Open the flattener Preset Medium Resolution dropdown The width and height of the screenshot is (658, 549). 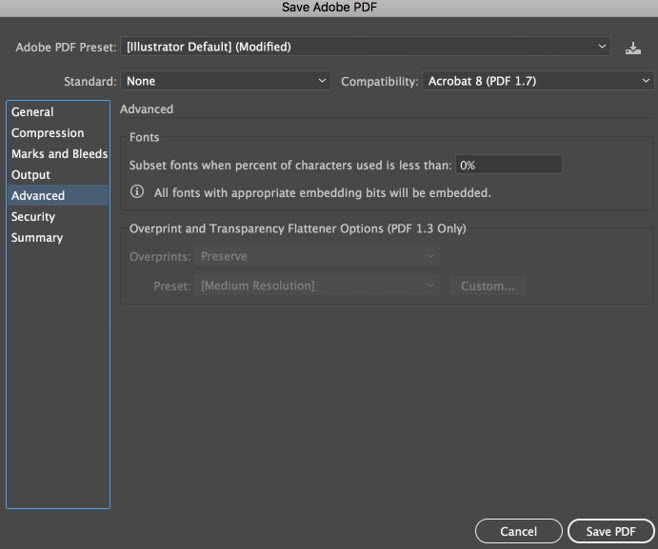tap(318, 286)
